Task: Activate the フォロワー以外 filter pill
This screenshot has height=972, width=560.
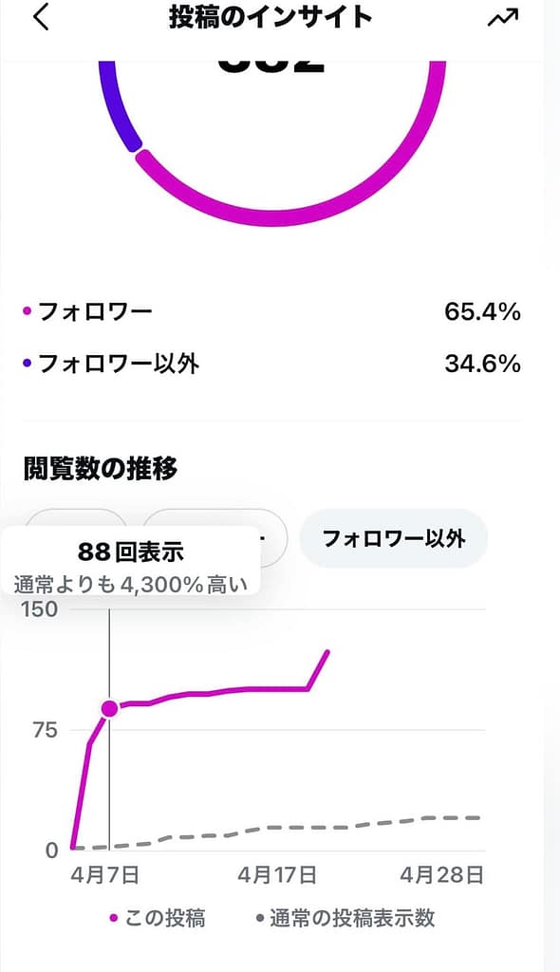Action: coord(395,538)
